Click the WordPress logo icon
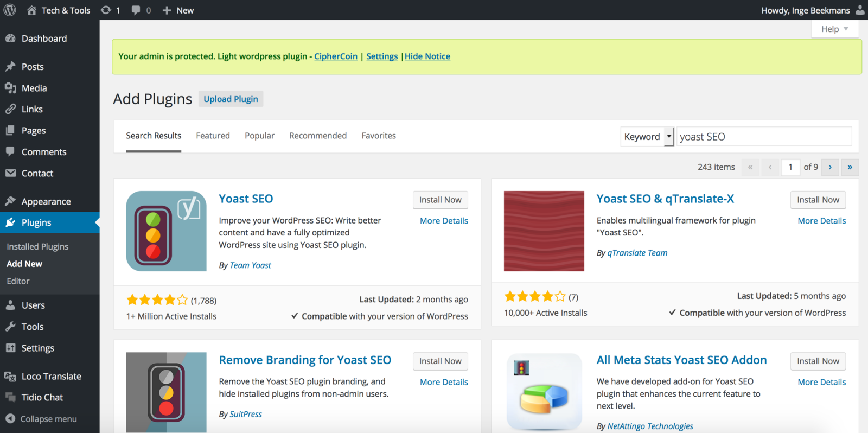Image resolution: width=868 pixels, height=433 pixels. coord(10,10)
